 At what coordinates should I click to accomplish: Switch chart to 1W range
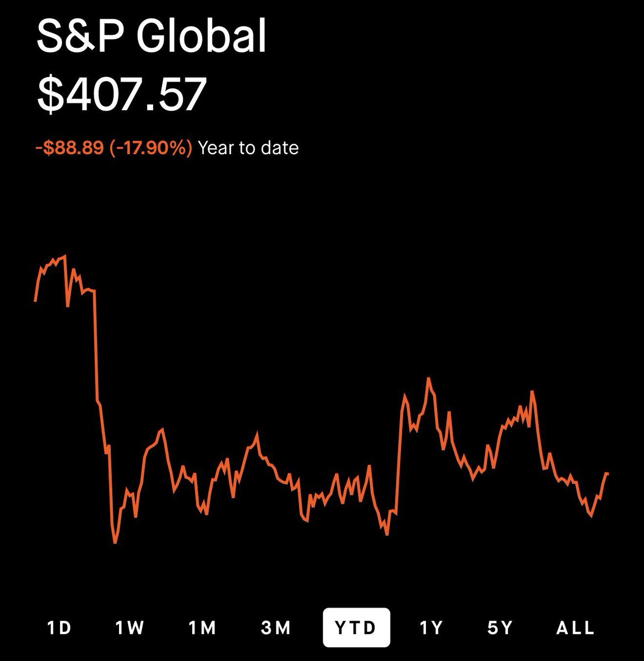point(130,627)
